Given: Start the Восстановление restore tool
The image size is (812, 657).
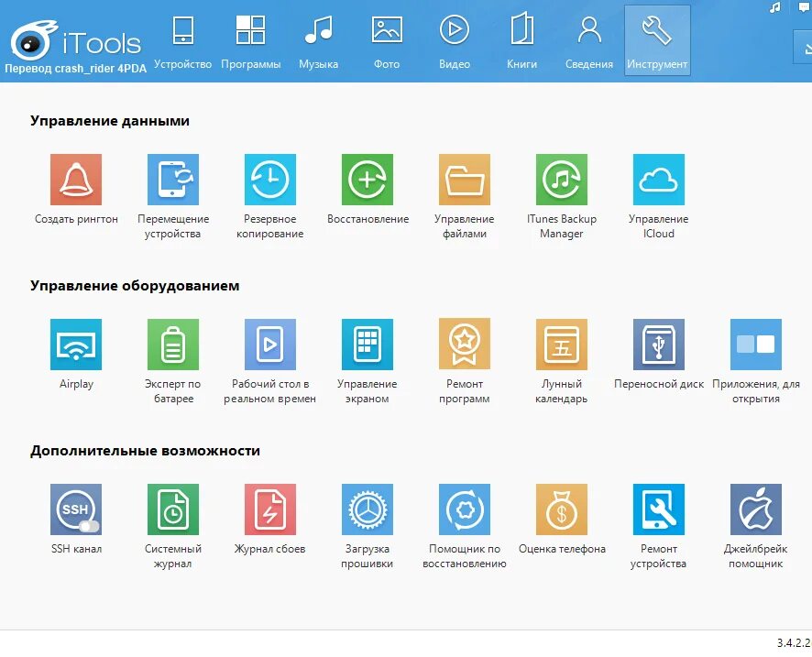Looking at the screenshot, I should 368,179.
